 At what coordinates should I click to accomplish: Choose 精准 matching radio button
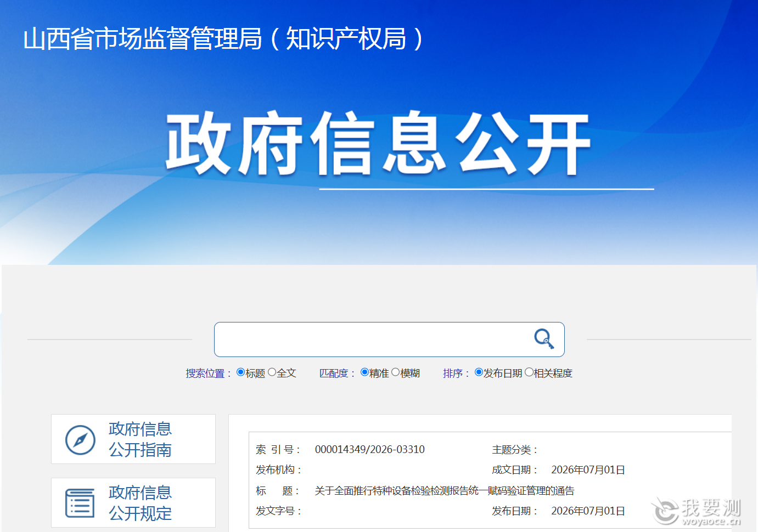pos(364,372)
